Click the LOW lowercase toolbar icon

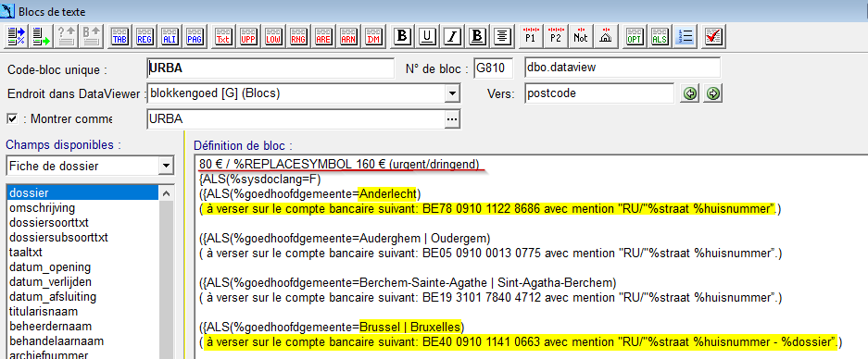pyautogui.click(x=273, y=36)
